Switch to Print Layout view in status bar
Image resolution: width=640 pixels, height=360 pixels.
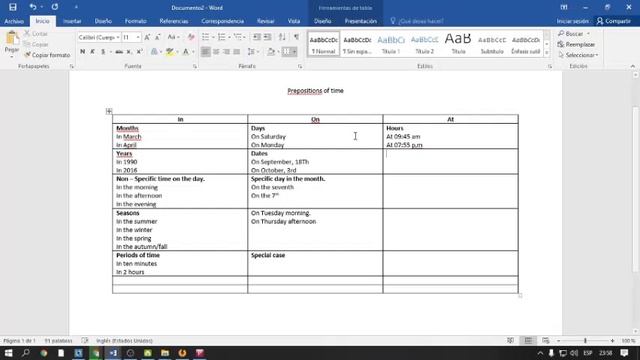(x=528, y=340)
